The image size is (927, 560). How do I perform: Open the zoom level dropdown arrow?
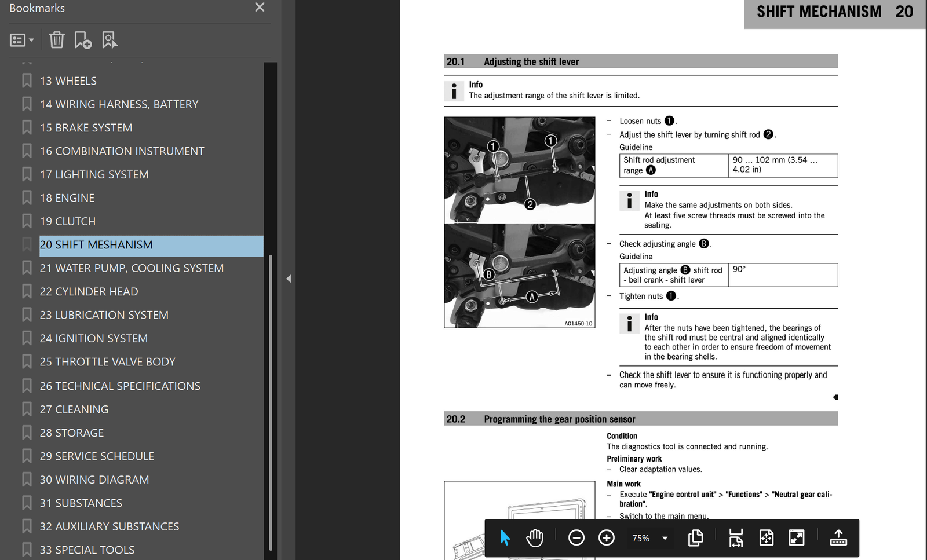pos(665,538)
